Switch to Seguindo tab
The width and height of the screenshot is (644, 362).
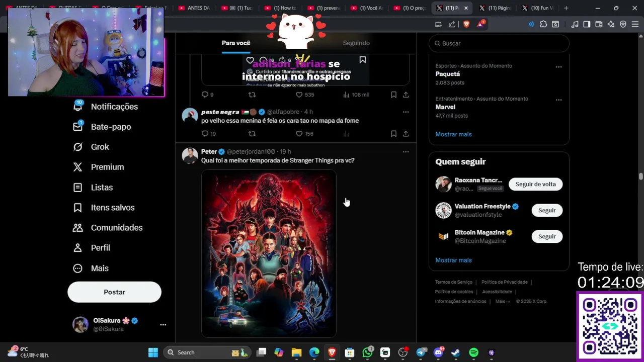coord(356,43)
